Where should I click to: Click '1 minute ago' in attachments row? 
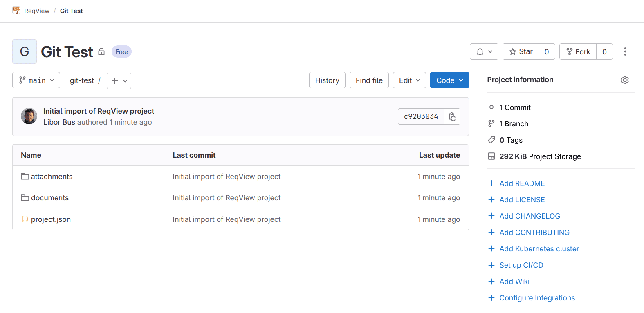pos(439,177)
